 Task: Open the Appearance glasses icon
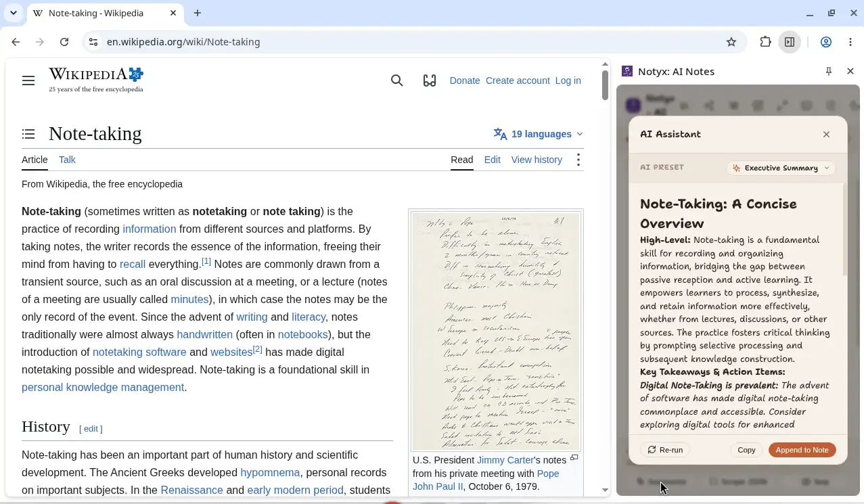point(430,81)
